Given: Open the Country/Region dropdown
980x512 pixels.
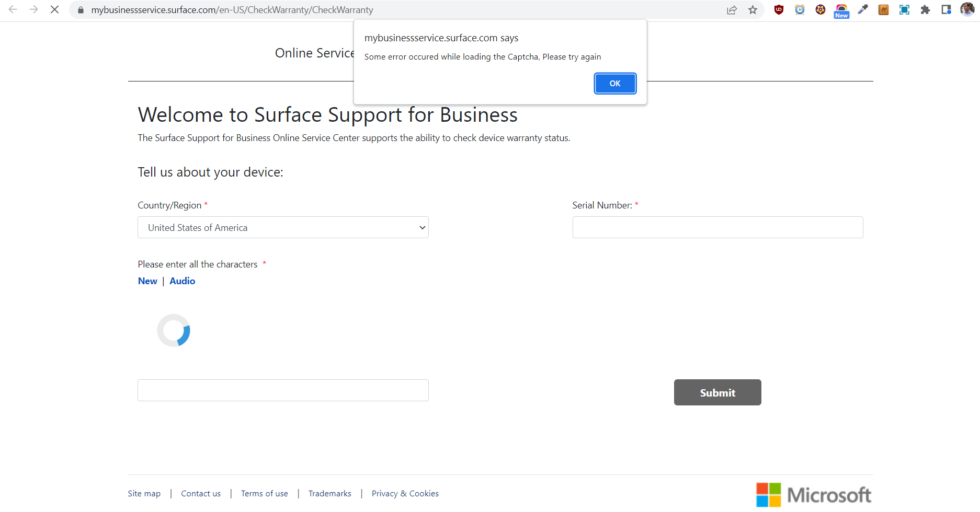Looking at the screenshot, I should coord(283,227).
